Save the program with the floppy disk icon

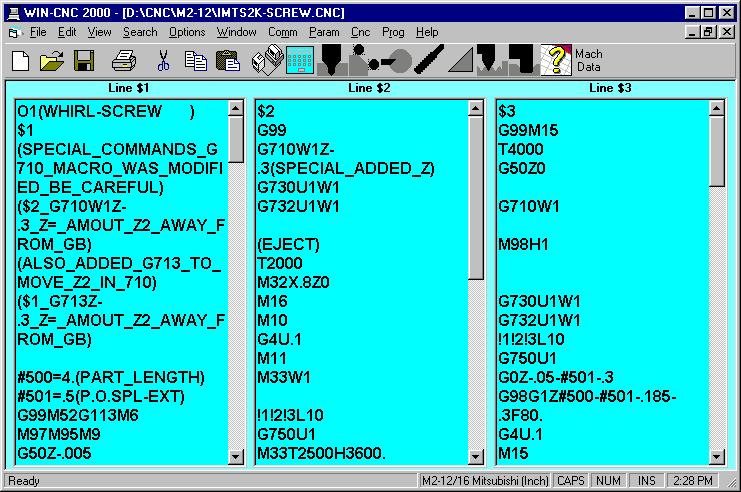(x=84, y=61)
